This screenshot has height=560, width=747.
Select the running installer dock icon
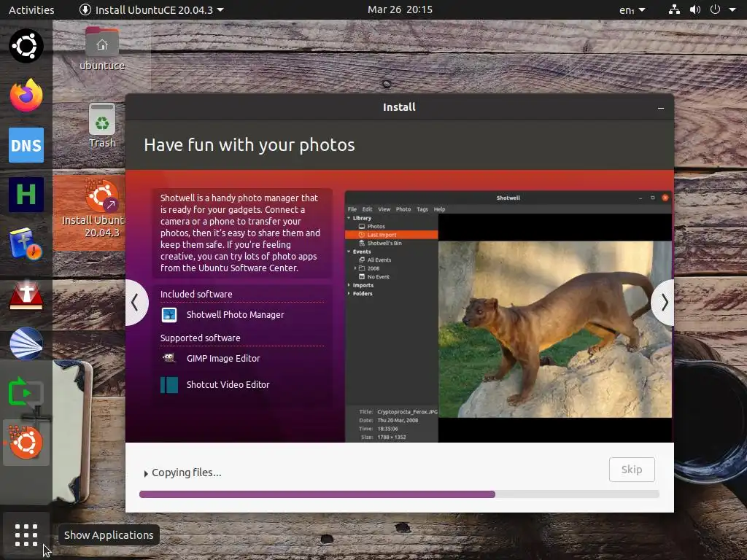click(26, 443)
